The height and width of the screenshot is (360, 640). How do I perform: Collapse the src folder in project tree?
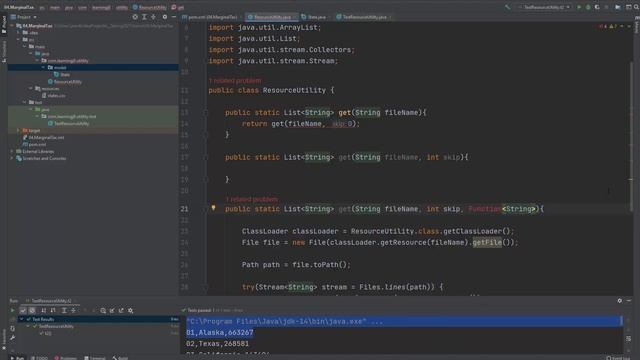point(18,40)
